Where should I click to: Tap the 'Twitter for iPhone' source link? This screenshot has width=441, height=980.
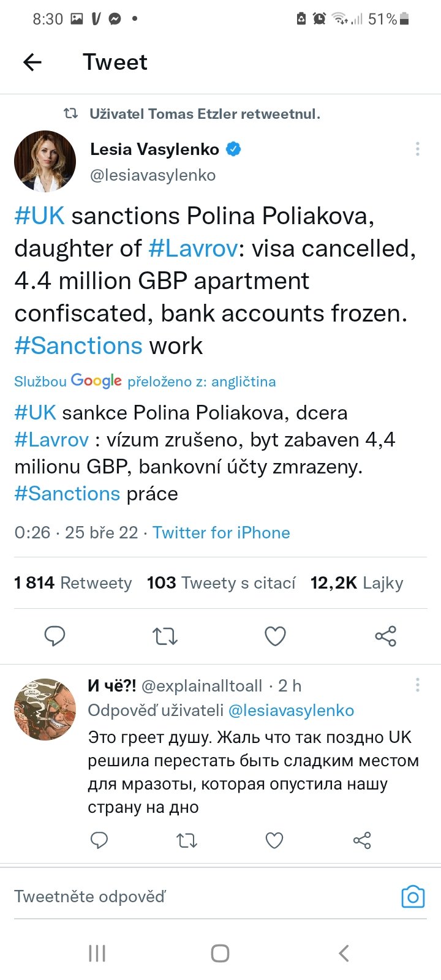point(221,533)
